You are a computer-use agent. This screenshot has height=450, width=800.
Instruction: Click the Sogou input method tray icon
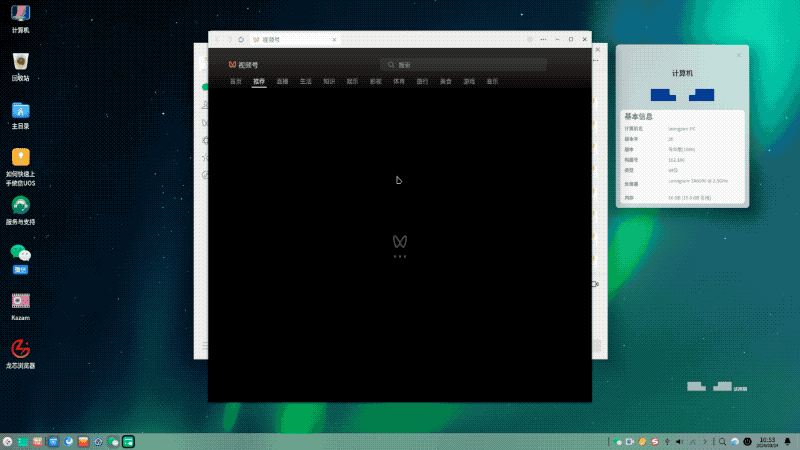point(654,441)
